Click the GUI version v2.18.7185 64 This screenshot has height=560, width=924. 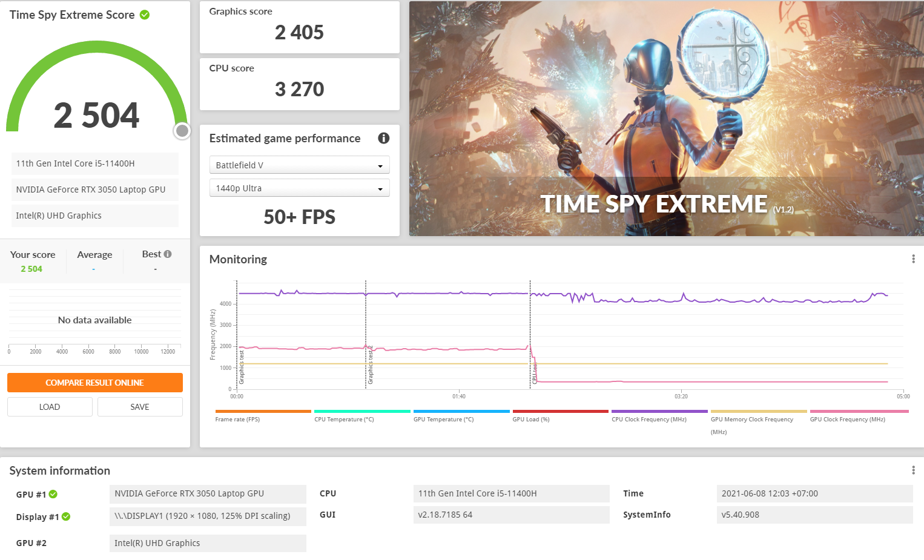tap(511, 515)
